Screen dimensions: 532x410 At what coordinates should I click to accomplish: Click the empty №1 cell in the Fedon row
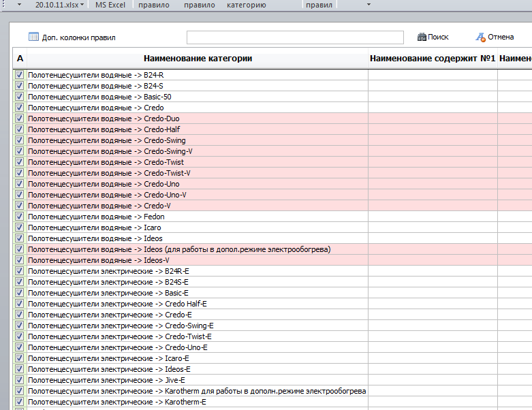[433, 217]
